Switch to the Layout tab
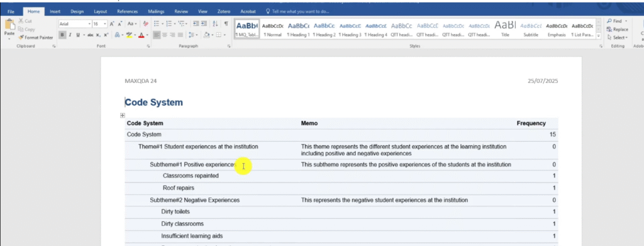 100,11
